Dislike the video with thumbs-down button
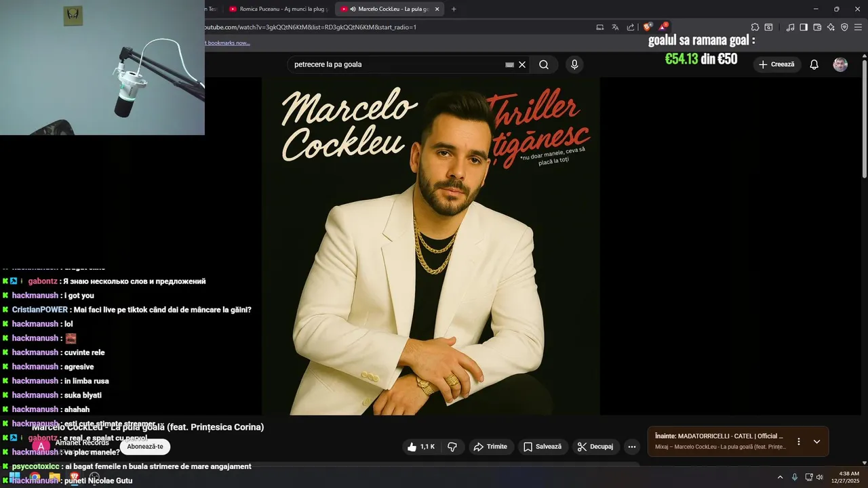This screenshot has height=488, width=868. coord(452,447)
